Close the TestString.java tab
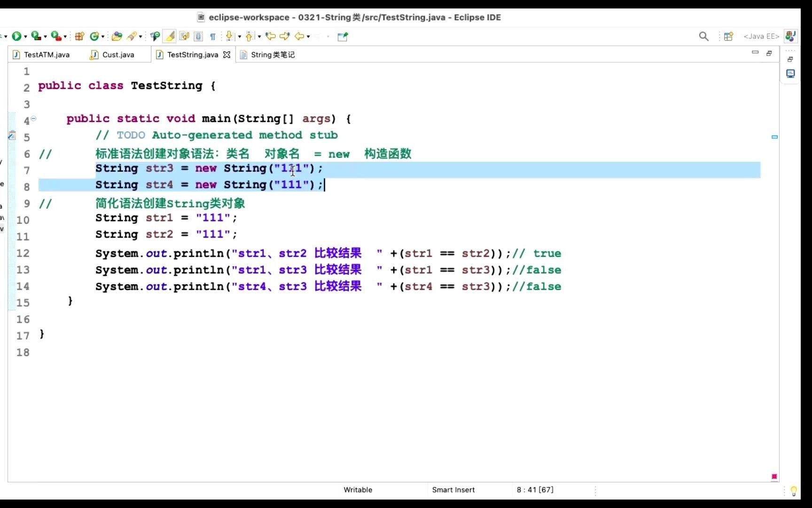The width and height of the screenshot is (812, 508). (227, 55)
